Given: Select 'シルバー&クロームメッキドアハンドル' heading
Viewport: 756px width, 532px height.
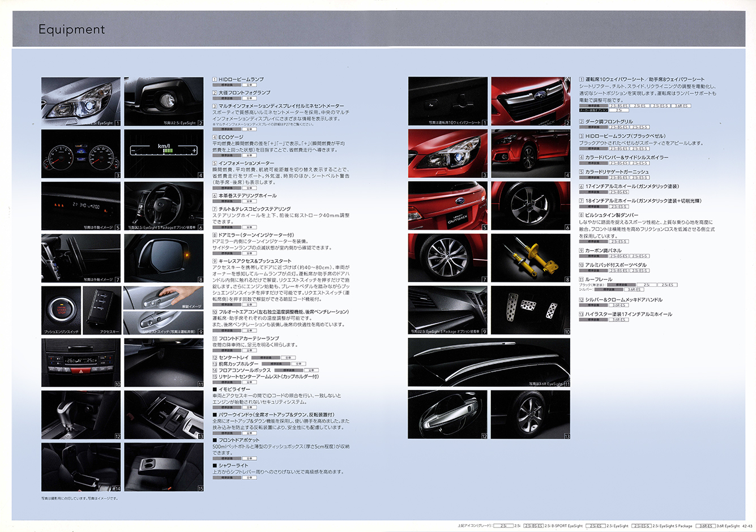Looking at the screenshot, I should coord(623,300).
